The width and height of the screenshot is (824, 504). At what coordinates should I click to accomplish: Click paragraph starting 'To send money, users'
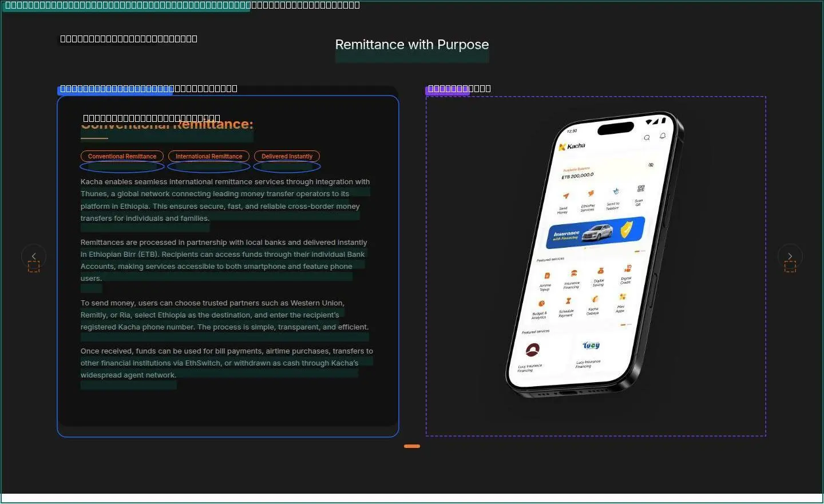(x=225, y=315)
